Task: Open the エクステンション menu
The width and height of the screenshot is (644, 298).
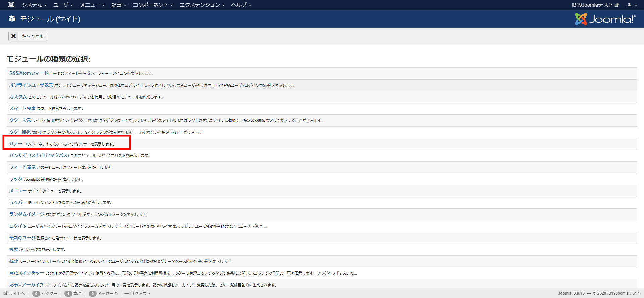Action: 202,5
